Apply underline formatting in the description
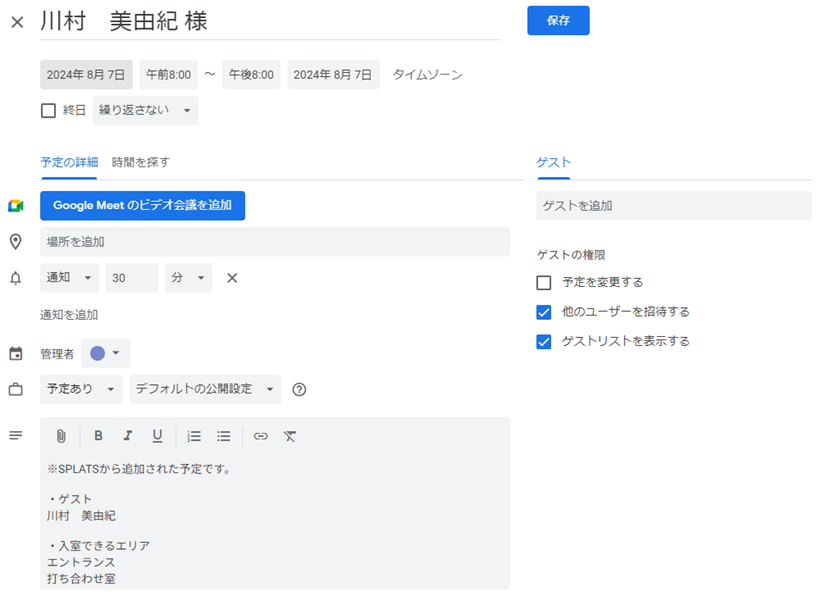The width and height of the screenshot is (821, 596). coord(159,436)
